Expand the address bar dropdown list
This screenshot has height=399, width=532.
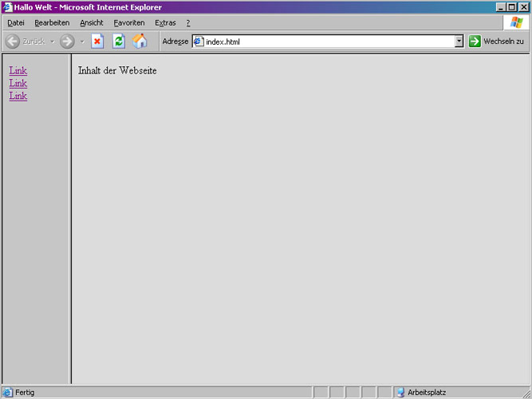pyautogui.click(x=459, y=41)
